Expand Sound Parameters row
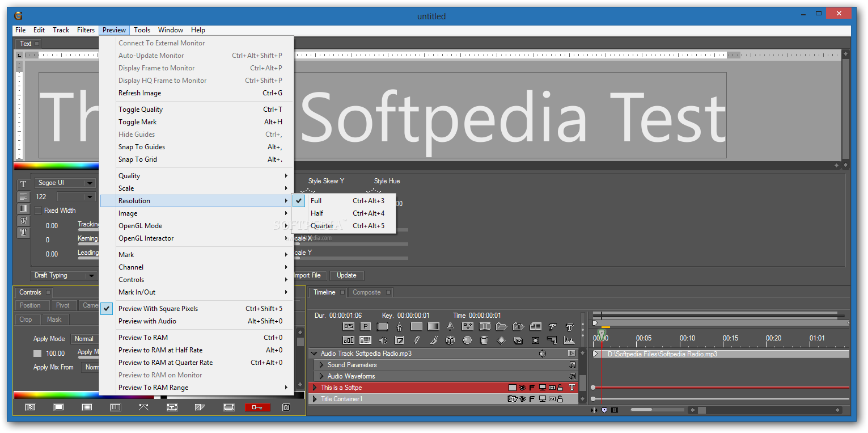 pos(321,365)
